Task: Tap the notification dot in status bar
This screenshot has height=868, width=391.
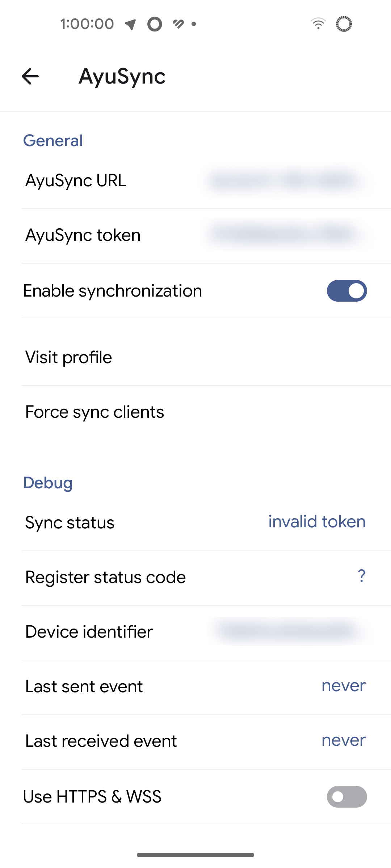Action: pyautogui.click(x=194, y=24)
